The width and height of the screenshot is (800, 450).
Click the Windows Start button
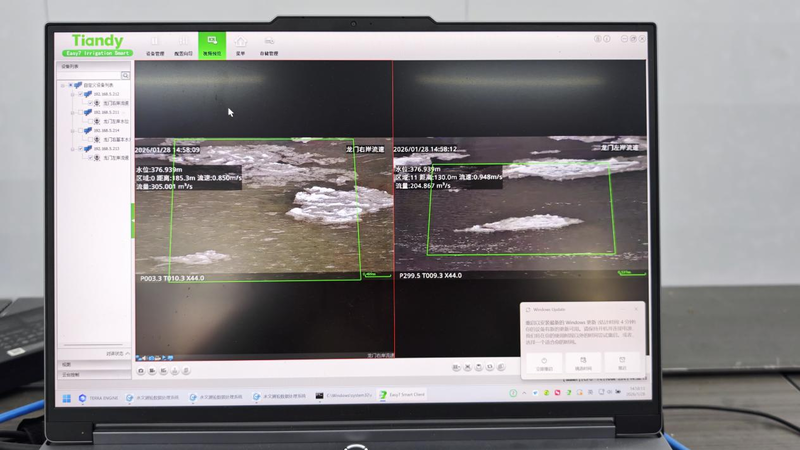(67, 398)
